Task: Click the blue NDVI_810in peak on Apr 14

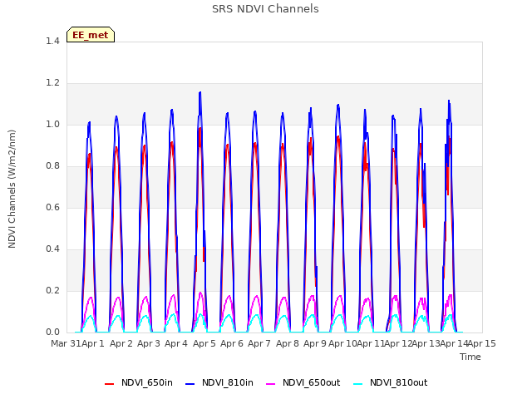Action: [x=449, y=101]
